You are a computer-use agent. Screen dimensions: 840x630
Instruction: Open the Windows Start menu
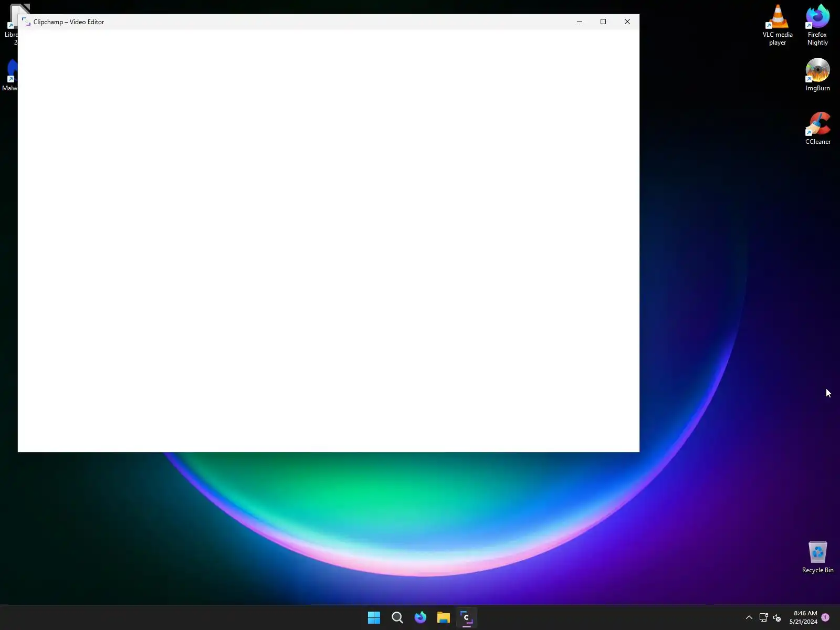tap(374, 617)
